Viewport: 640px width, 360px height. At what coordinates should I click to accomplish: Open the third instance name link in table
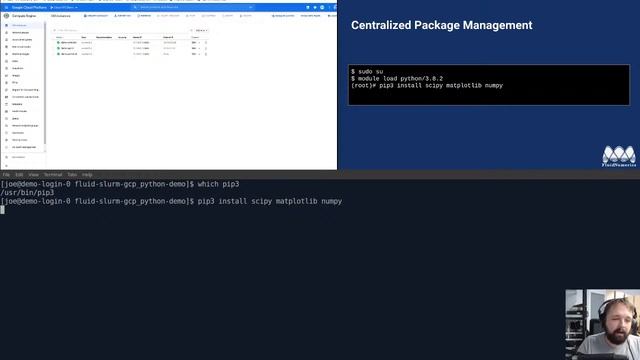[69, 54]
